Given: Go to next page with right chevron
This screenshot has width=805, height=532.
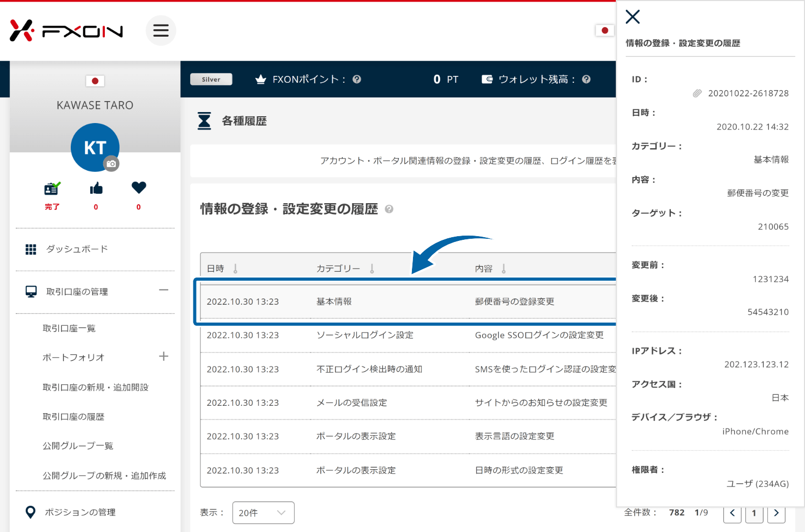Looking at the screenshot, I should 776,513.
